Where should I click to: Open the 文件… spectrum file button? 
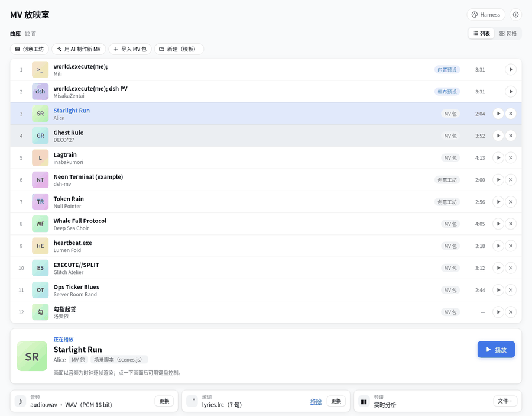[505, 401]
